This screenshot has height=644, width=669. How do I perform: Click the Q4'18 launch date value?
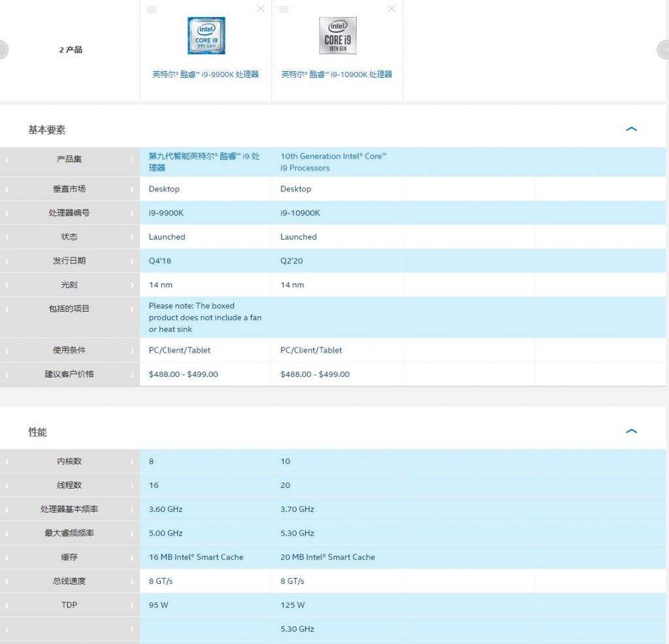click(160, 261)
